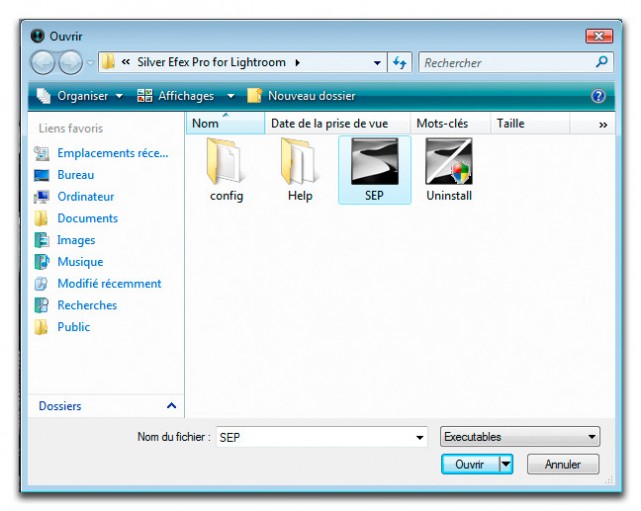Click the Uninstall file name label
641x511 pixels.
(449, 196)
